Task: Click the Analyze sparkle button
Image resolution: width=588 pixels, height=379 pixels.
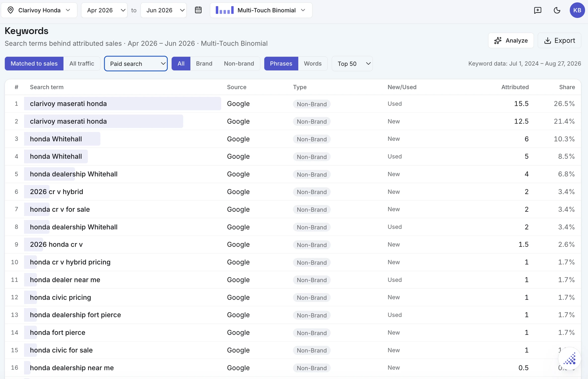Action: tap(511, 40)
